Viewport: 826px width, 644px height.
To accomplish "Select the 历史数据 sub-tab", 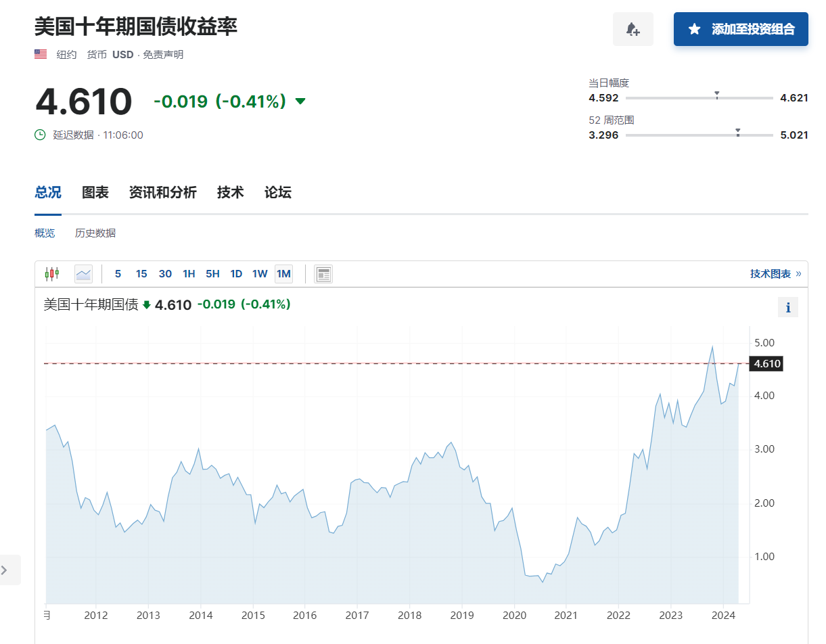I will 95,233.
